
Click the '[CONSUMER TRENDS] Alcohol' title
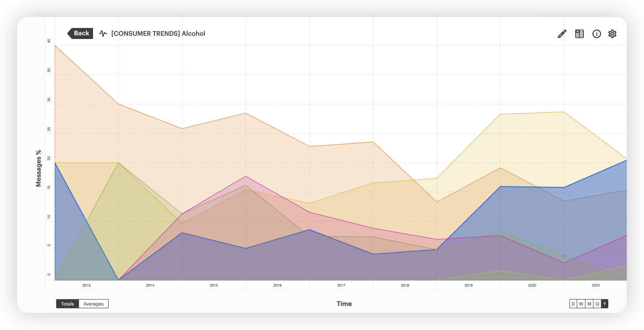click(158, 34)
